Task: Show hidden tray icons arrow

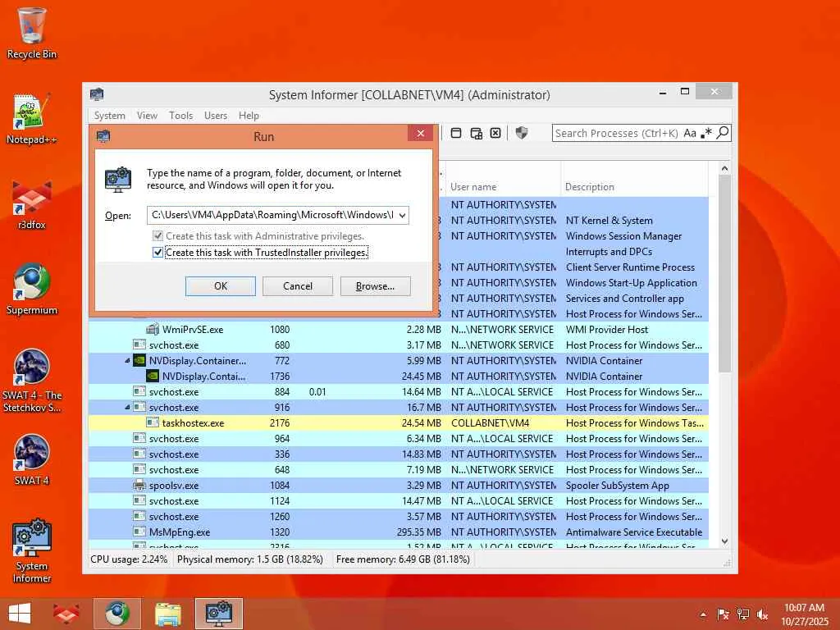Action: (703, 614)
